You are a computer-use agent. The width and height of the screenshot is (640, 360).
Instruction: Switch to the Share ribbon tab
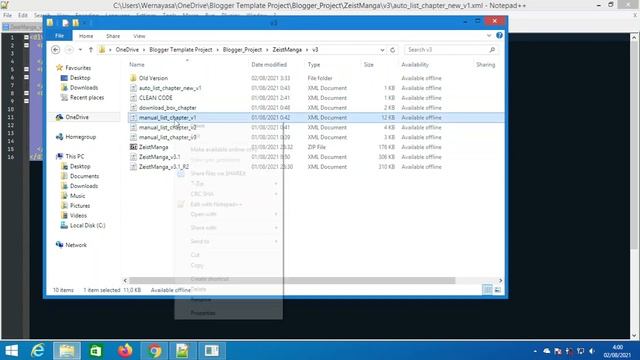tap(113, 36)
